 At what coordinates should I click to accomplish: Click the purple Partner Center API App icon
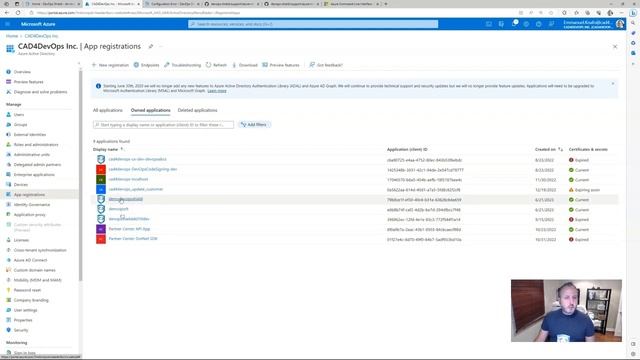tap(101, 229)
